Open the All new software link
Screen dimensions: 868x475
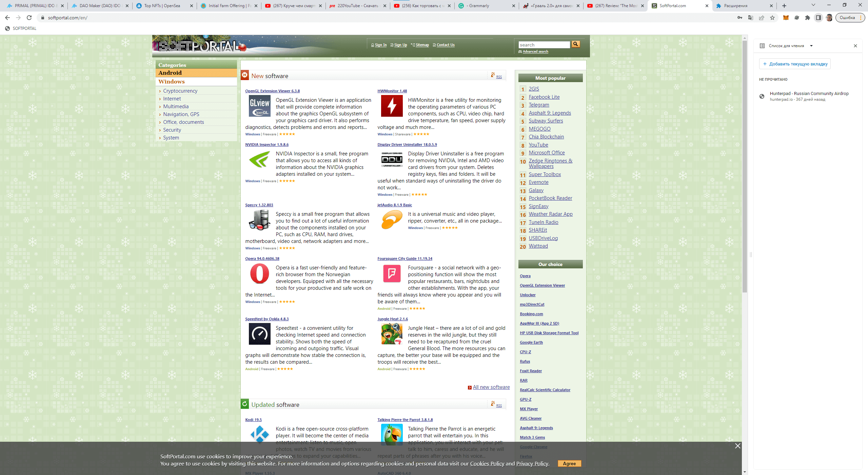pos(491,387)
